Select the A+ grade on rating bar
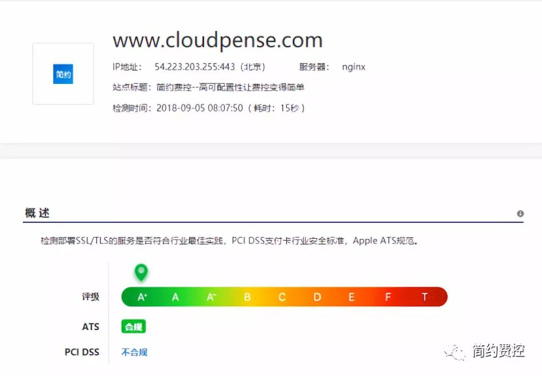Viewport: 542px width, 376px height. [142, 297]
